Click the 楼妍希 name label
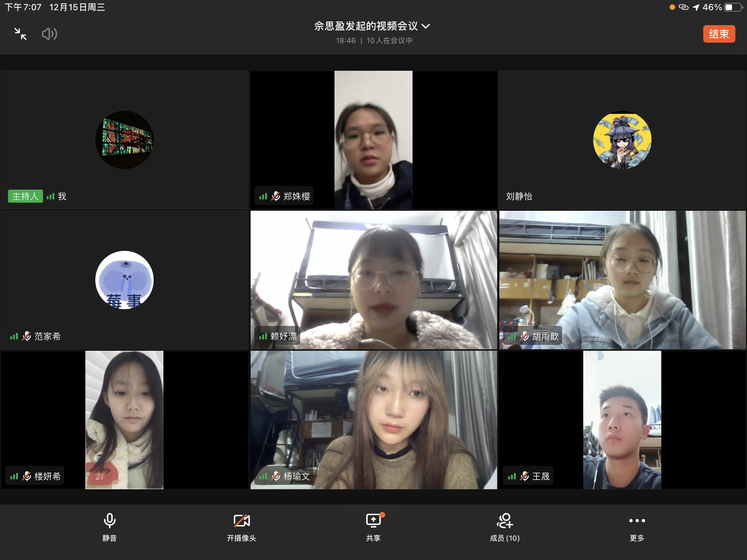This screenshot has height=560, width=747. pyautogui.click(x=47, y=476)
